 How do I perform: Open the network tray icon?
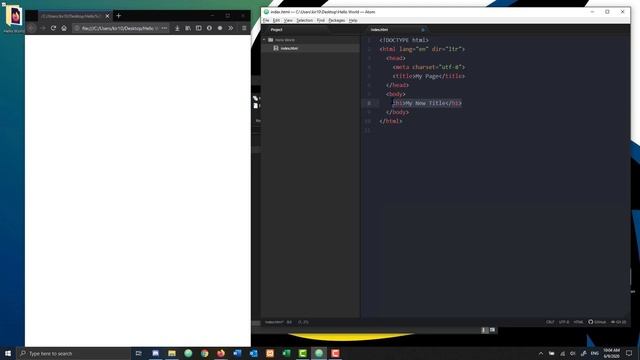click(562, 353)
